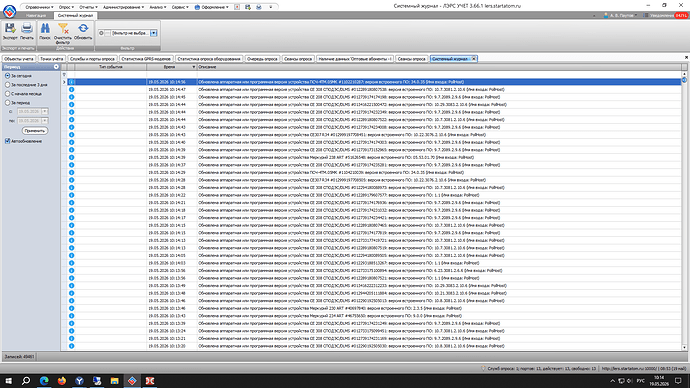The width and height of the screenshot is (690, 388).
Task: Click the lers.startatom.ru server status entry
Action: click(x=643, y=369)
